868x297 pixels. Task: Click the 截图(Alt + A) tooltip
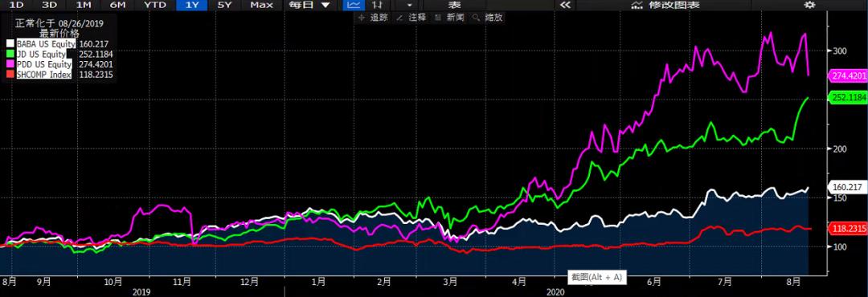[598, 277]
